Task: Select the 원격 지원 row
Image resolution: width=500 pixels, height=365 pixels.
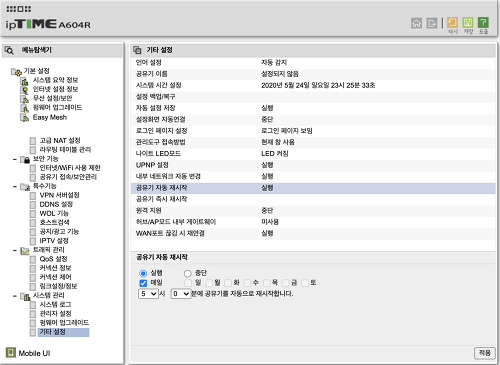Action: click(x=313, y=211)
